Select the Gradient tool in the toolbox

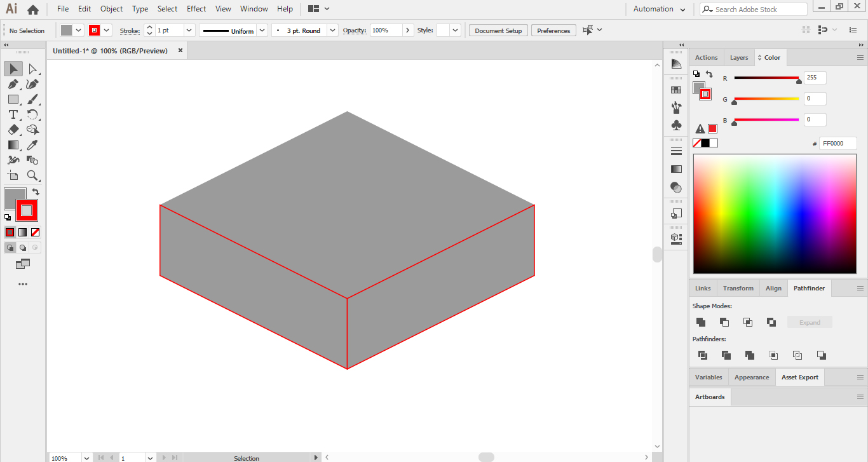click(x=13, y=145)
